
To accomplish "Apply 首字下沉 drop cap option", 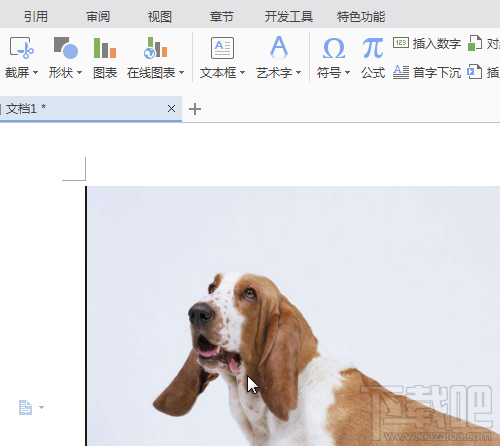I will coord(427,72).
